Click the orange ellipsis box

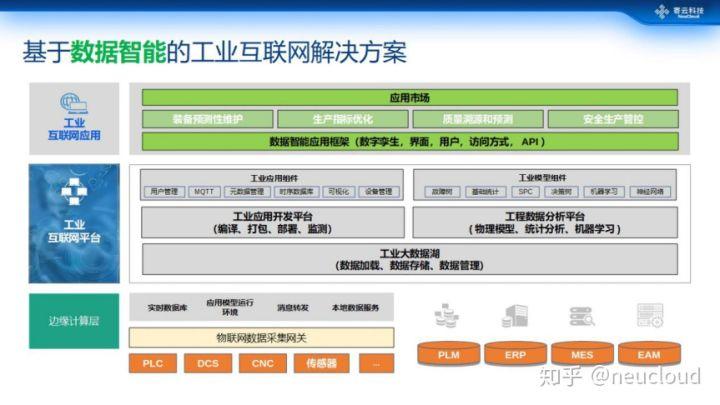click(x=377, y=363)
